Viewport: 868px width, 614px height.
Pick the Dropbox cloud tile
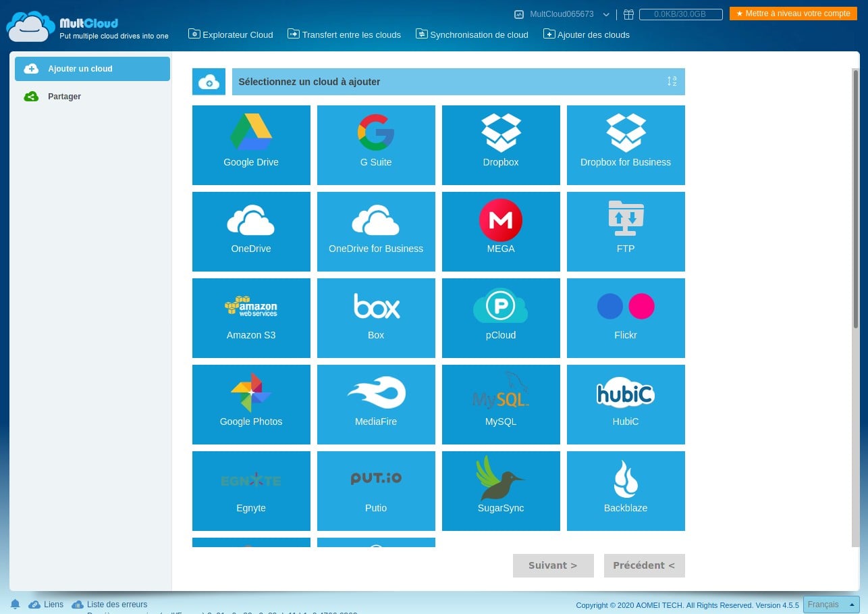pos(501,145)
